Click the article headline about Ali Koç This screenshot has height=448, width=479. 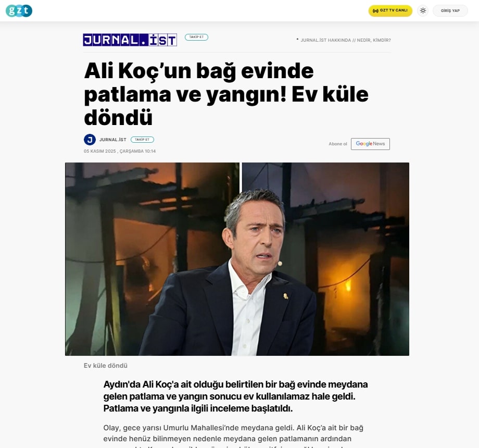[226, 94]
